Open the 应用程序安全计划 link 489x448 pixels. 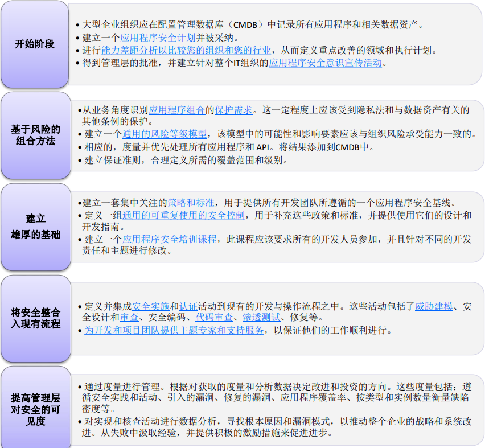click(158, 38)
